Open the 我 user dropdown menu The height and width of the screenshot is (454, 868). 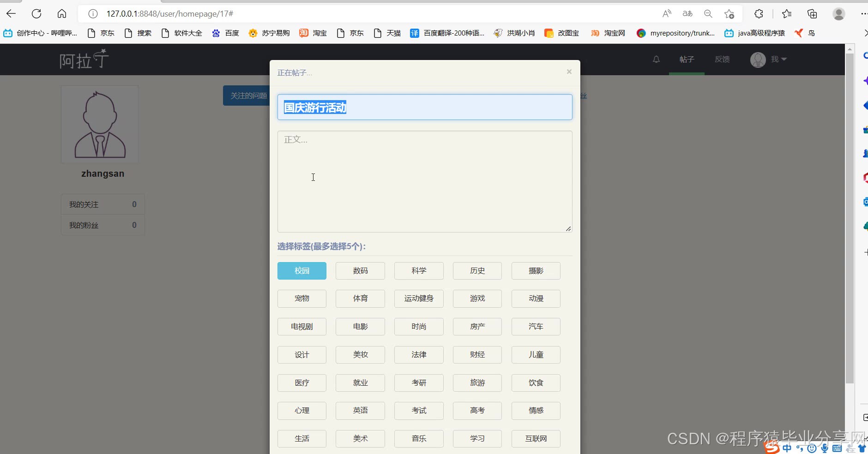[x=769, y=59]
